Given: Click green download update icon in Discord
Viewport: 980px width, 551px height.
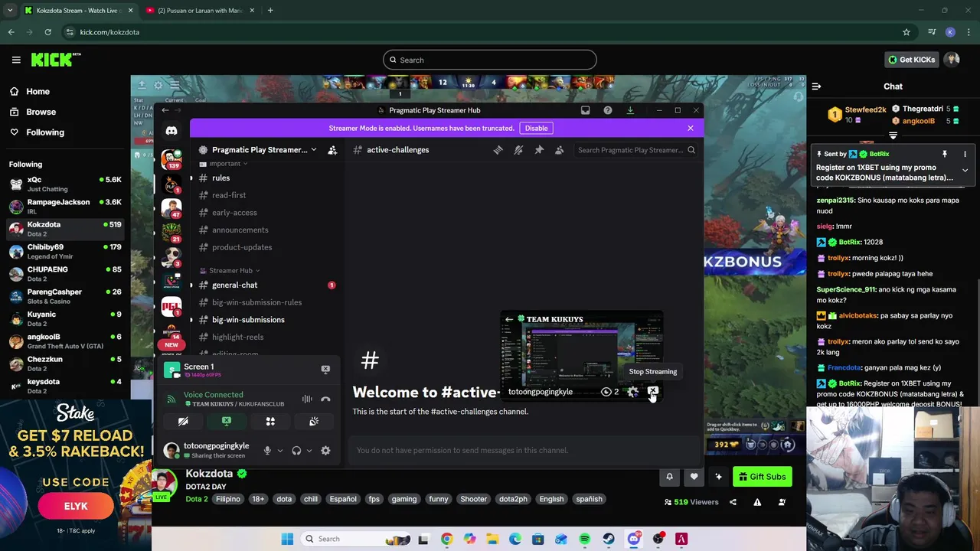Looking at the screenshot, I should pos(630,110).
